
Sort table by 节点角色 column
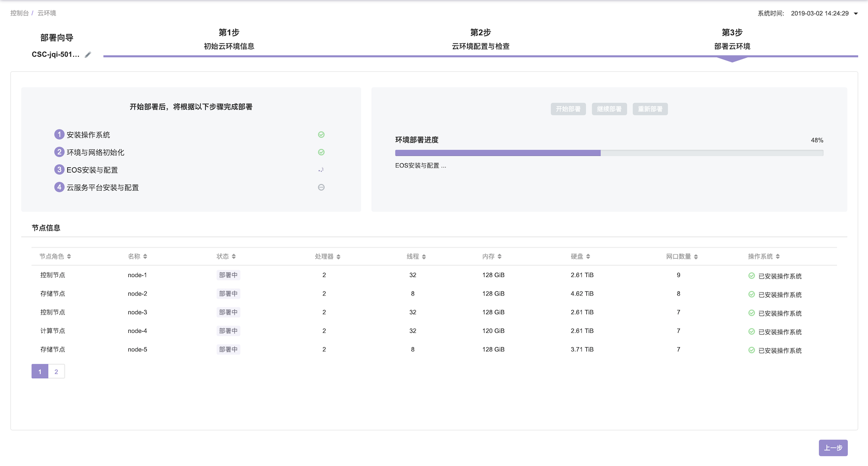(69, 257)
